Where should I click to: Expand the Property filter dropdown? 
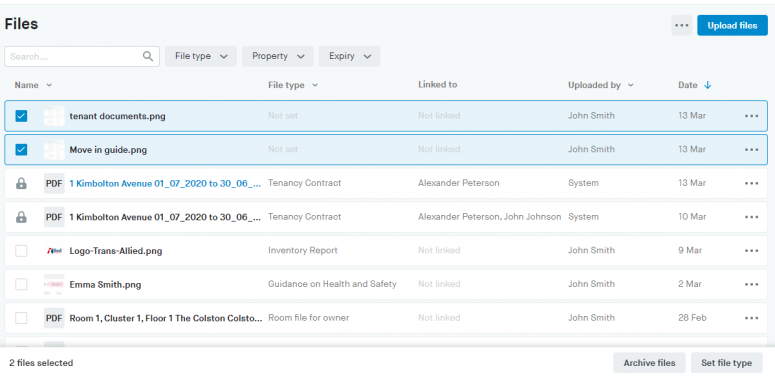tap(278, 56)
